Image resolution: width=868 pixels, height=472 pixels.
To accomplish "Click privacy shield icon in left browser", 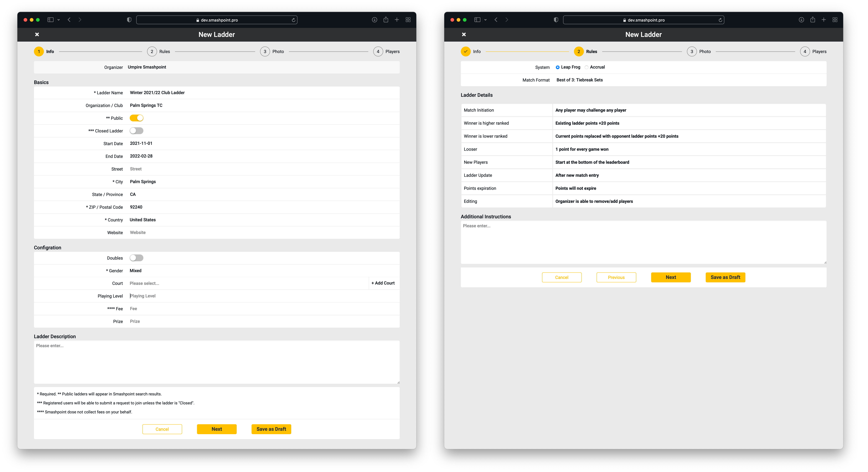I will pos(129,20).
